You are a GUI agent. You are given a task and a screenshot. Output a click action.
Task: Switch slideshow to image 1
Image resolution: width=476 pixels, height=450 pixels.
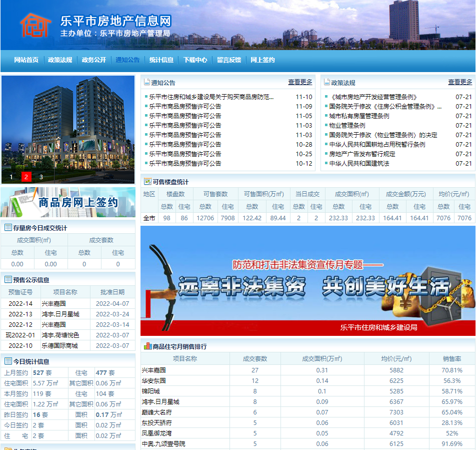pyautogui.click(x=11, y=177)
